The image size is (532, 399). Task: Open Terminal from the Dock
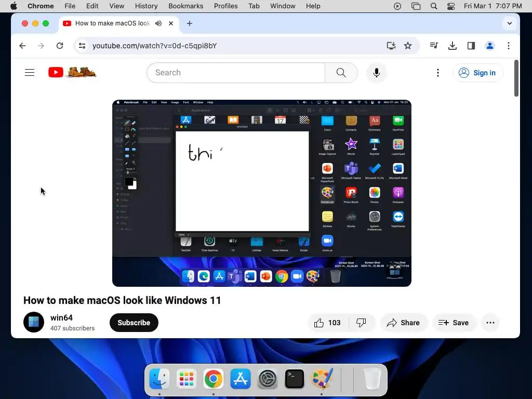pos(295,379)
